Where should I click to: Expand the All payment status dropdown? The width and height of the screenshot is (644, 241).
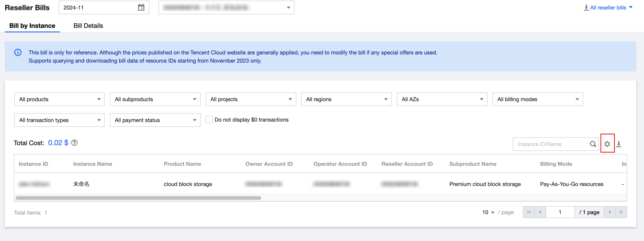coord(155,120)
